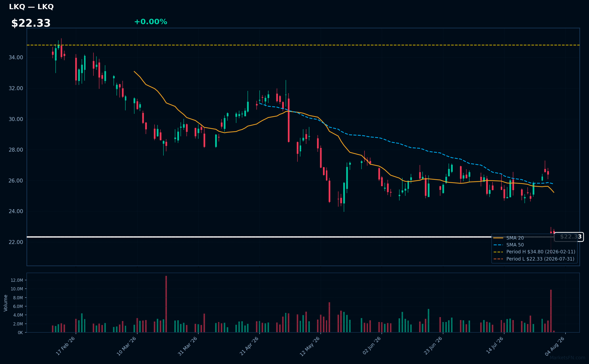Viewport: 589px width, 364px height.
Task: Click the $22.33 current price tag on the right edge
Action: pos(569,237)
